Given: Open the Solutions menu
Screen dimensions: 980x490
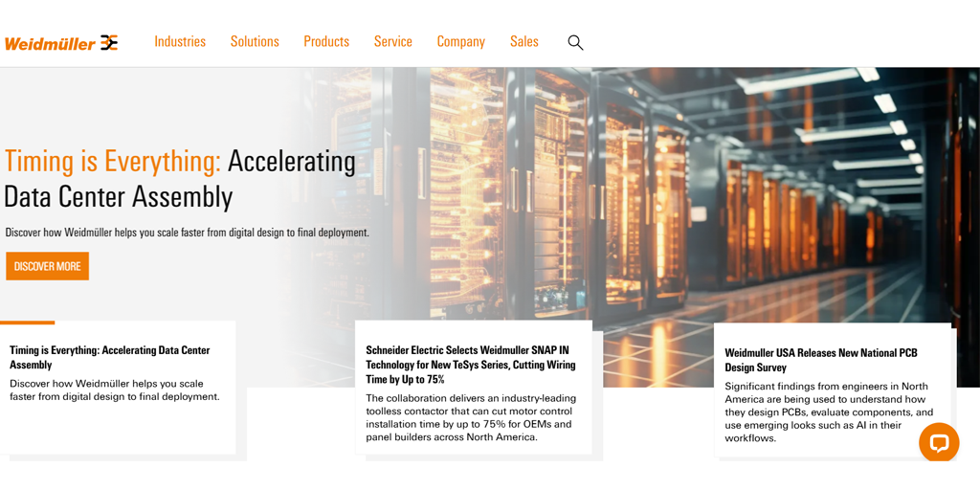Looking at the screenshot, I should 255,42.
